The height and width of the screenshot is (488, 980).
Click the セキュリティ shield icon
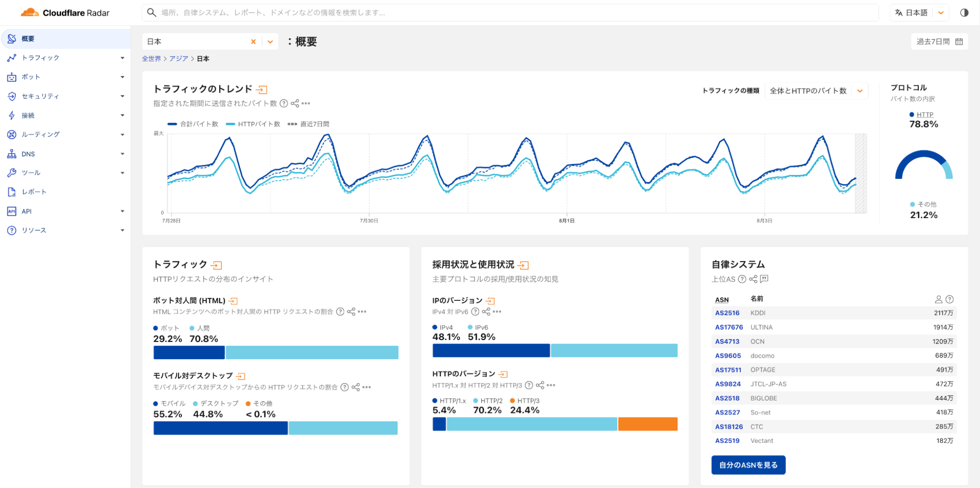tap(12, 96)
